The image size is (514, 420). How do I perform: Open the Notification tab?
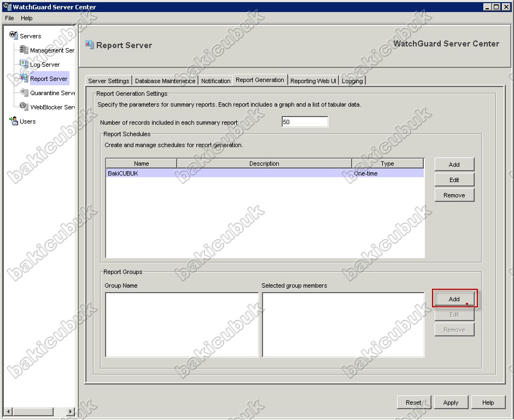pyautogui.click(x=215, y=80)
